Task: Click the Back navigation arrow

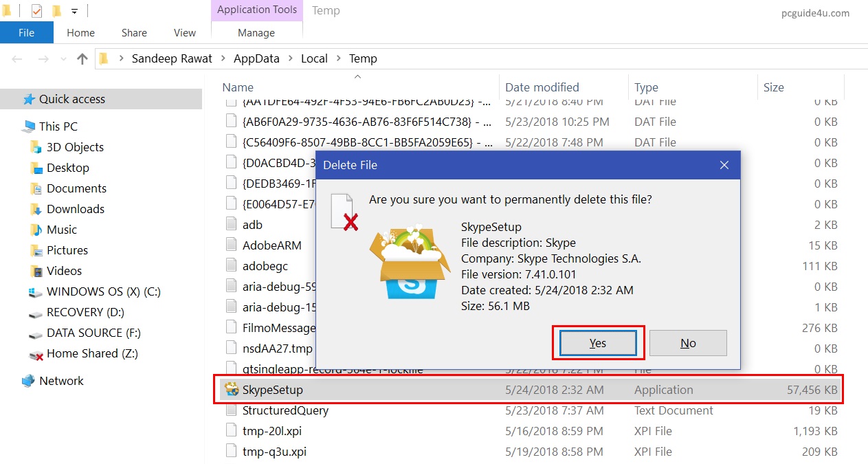Action: [18, 59]
